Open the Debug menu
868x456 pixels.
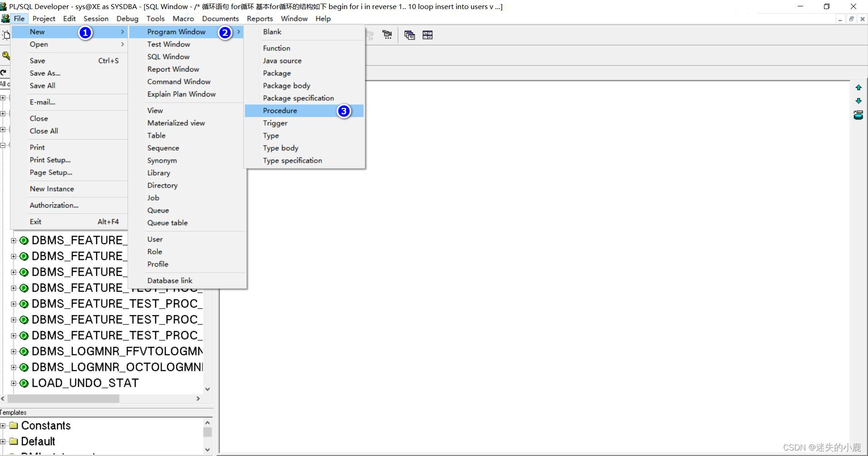128,19
